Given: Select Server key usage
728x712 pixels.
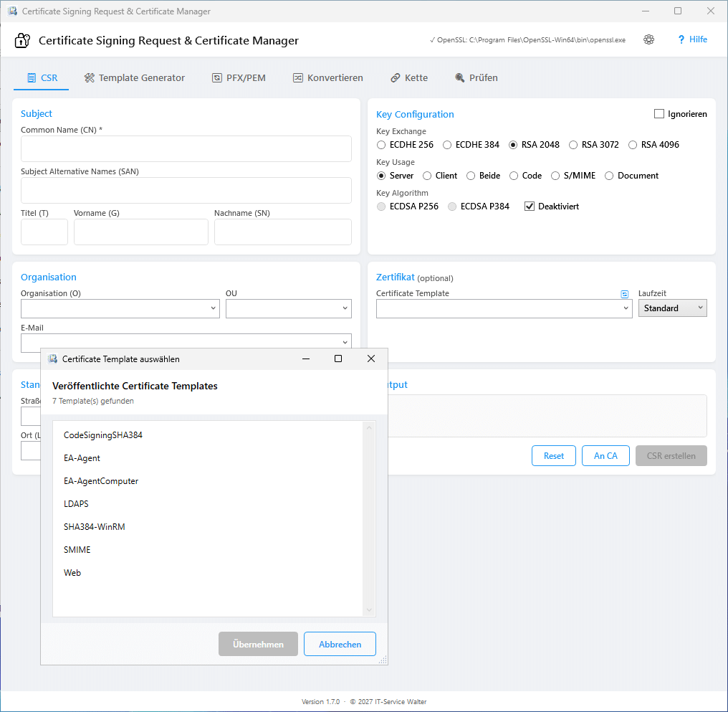Looking at the screenshot, I should 381,176.
